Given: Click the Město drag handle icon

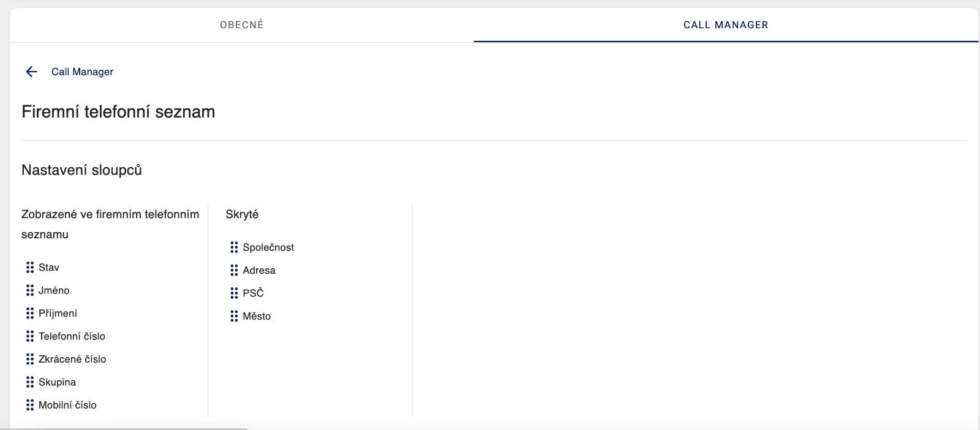Looking at the screenshot, I should tap(234, 316).
